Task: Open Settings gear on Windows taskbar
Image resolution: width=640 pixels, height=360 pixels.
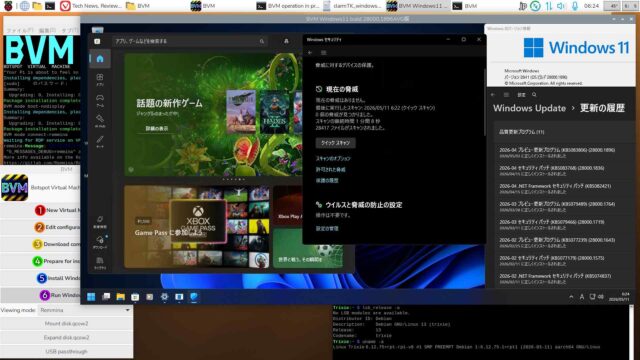Action: [x=164, y=297]
